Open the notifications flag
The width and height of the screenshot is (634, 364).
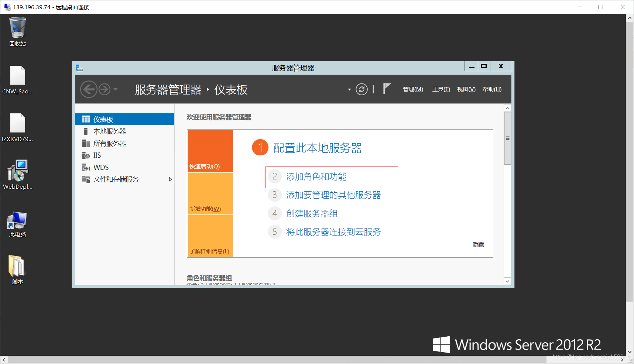387,89
